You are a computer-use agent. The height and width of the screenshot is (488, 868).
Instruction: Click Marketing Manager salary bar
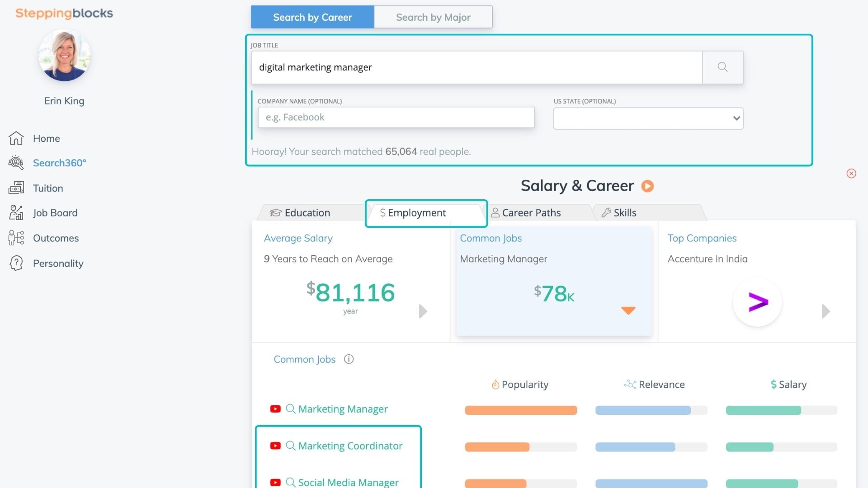pyautogui.click(x=781, y=410)
